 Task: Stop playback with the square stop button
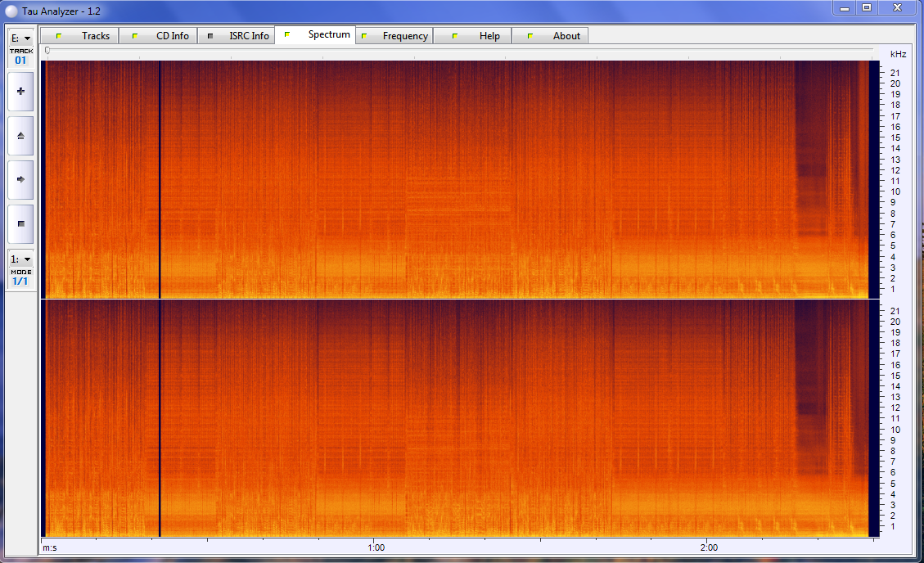click(20, 223)
